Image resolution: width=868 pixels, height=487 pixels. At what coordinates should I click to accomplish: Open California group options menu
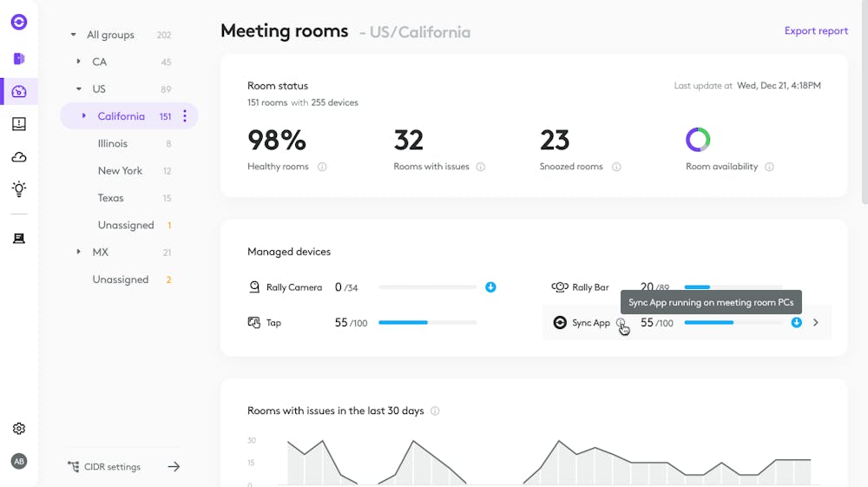point(185,116)
